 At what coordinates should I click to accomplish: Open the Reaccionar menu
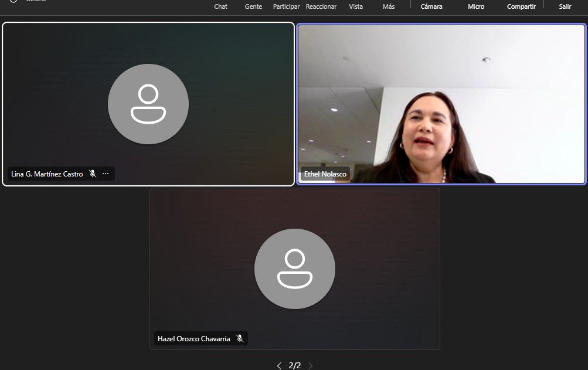[321, 6]
